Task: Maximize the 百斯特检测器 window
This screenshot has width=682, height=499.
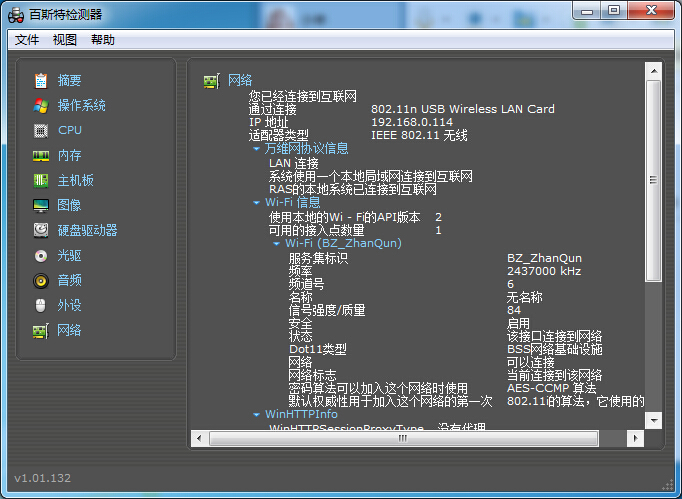Action: click(x=614, y=11)
